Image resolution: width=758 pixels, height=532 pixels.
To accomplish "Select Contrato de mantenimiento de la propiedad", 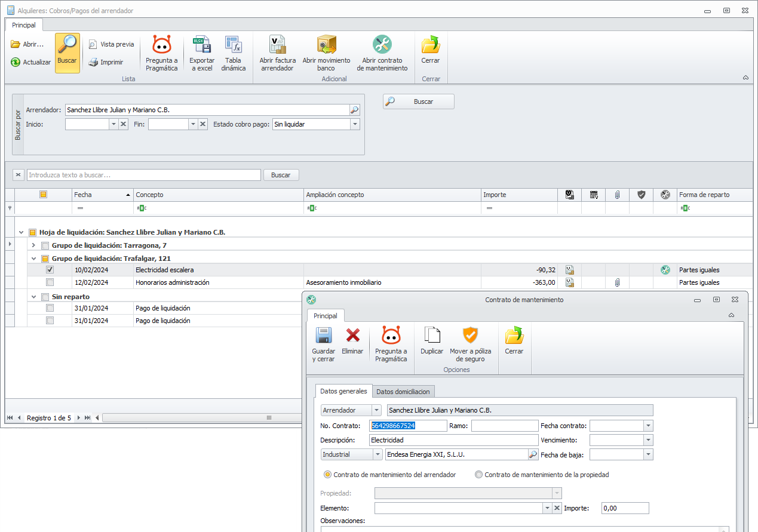I will point(478,475).
